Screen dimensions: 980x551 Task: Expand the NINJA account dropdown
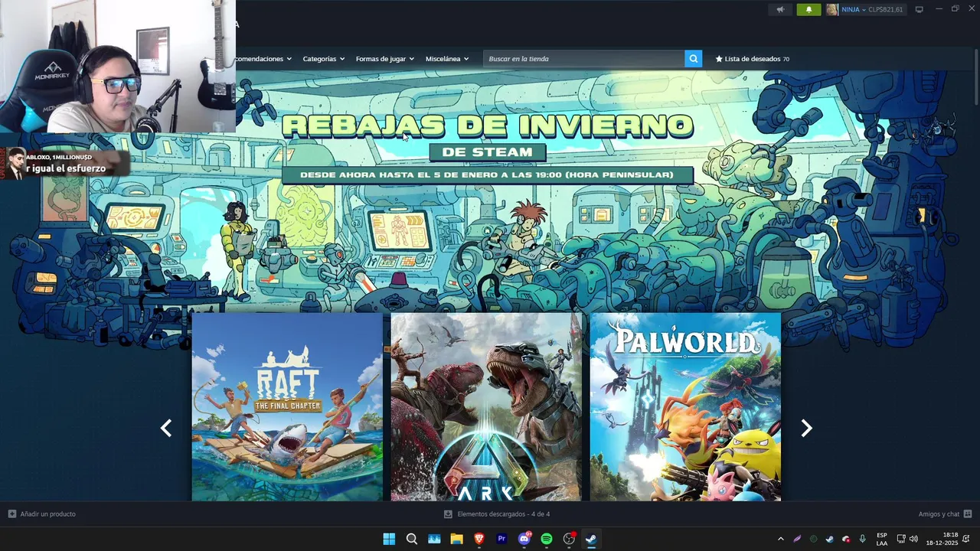coord(854,9)
